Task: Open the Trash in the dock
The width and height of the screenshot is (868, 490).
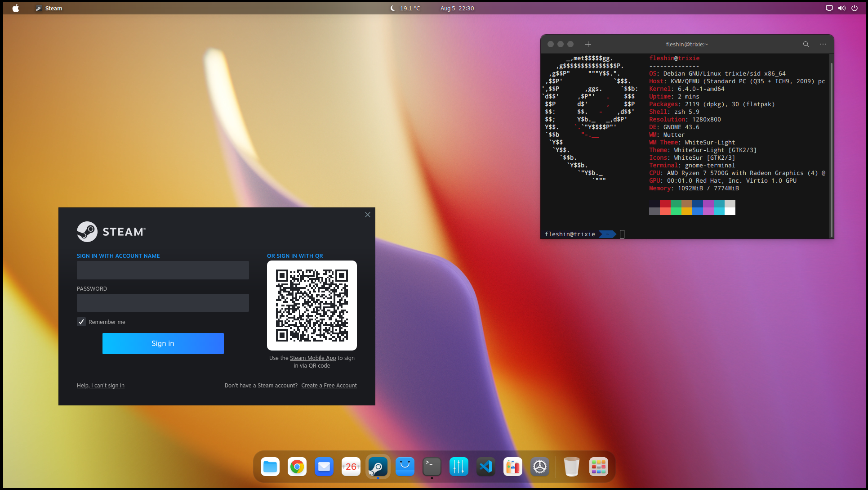Action: click(571, 467)
